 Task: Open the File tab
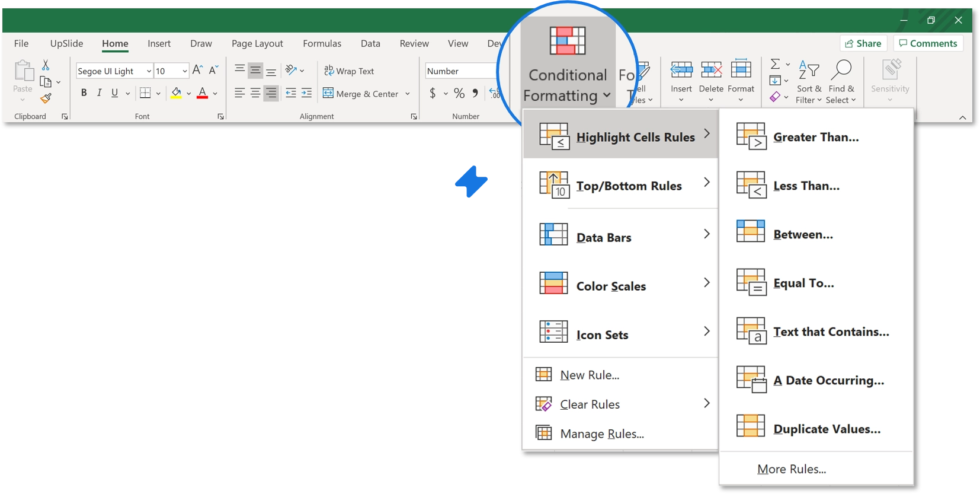click(21, 43)
